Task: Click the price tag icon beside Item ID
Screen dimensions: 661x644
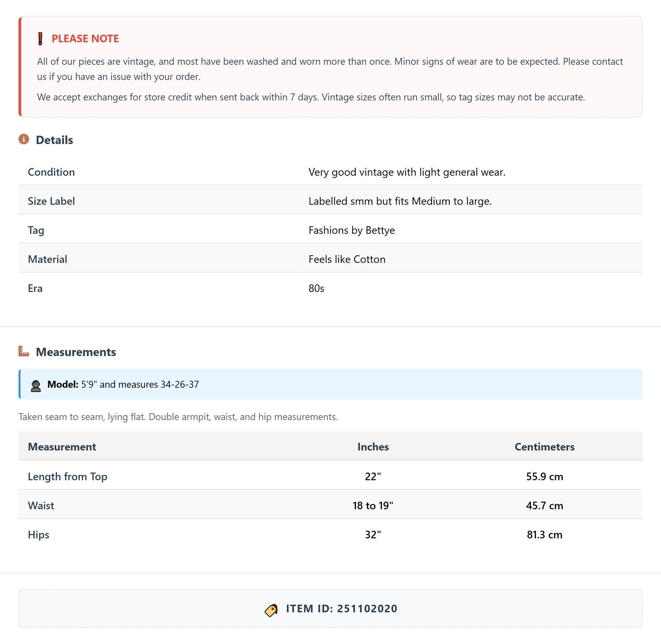Action: click(271, 610)
